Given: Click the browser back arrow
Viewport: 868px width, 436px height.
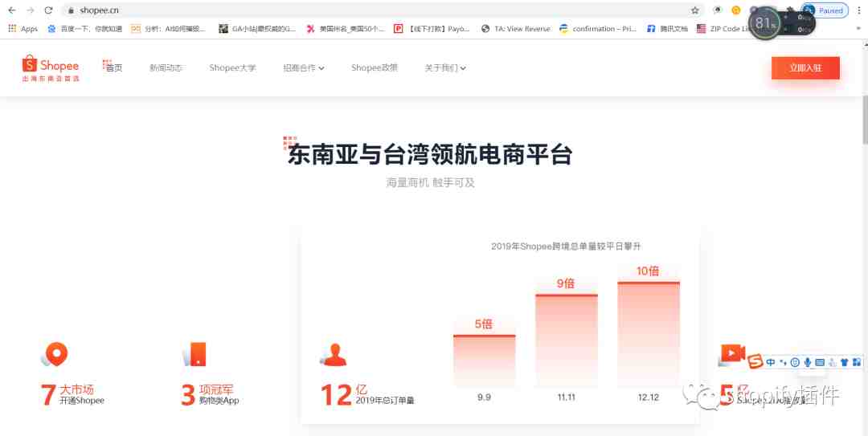Looking at the screenshot, I should click(11, 10).
